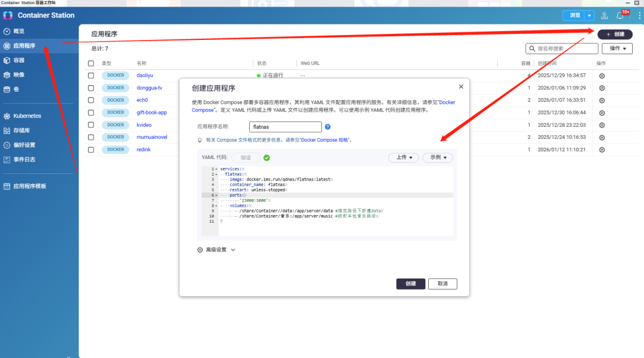Open the 操作 actions dropdown above table
This screenshot has width=644, height=358.
[617, 49]
